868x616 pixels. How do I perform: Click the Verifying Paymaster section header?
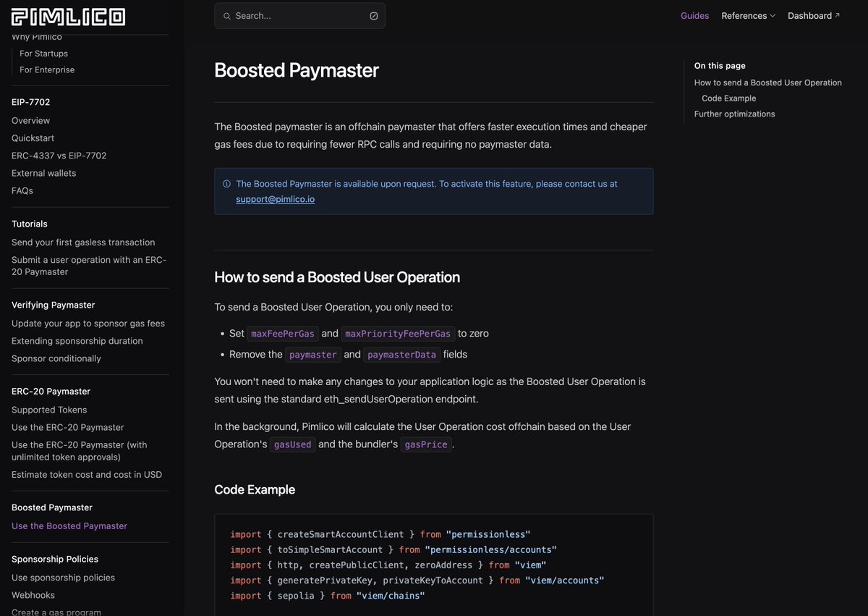click(54, 305)
